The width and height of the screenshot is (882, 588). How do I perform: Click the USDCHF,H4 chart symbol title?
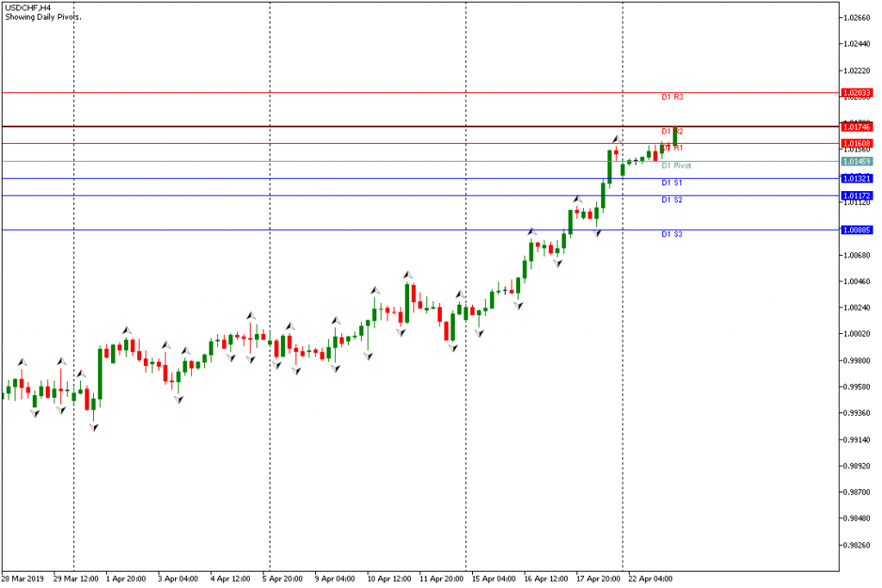point(27,7)
